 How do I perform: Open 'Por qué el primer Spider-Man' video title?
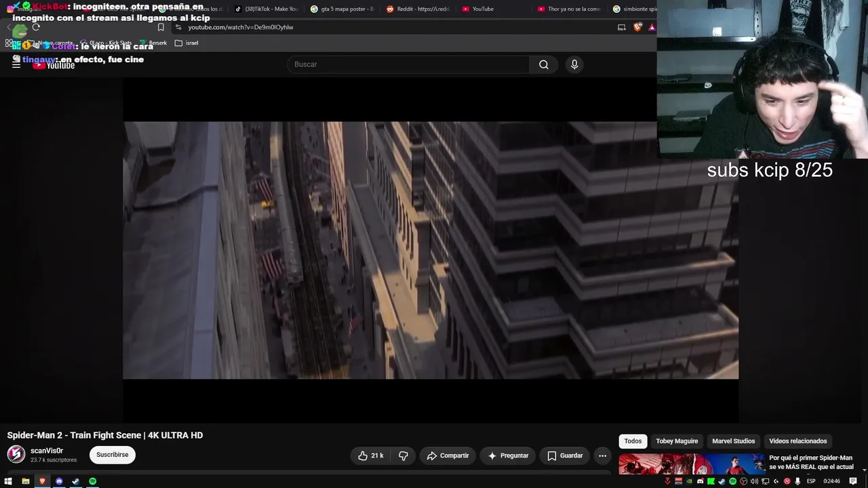click(x=811, y=462)
